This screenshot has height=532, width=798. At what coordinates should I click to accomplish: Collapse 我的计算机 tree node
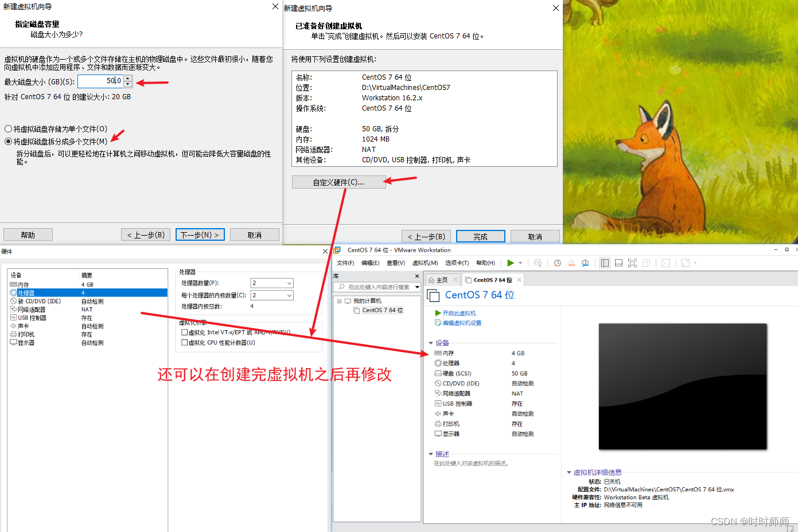339,301
